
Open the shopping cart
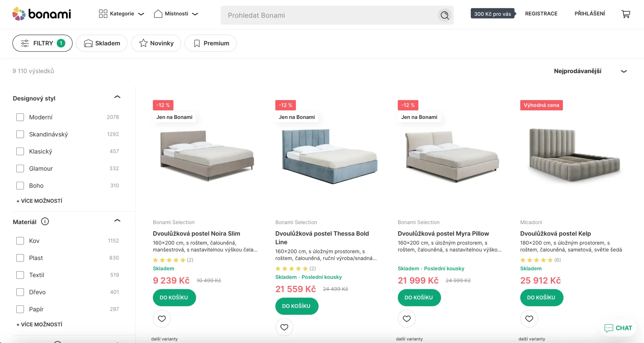click(626, 14)
